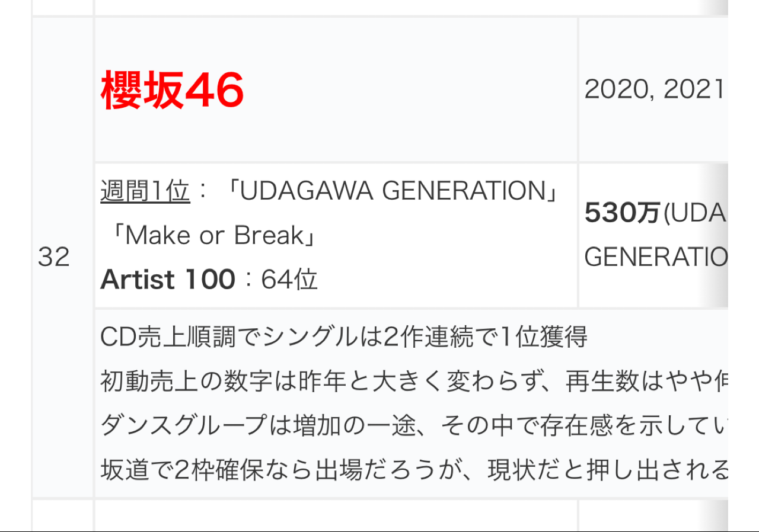Click the red 櫻坂46 artist name
This screenshot has width=759, height=532.
[172, 91]
